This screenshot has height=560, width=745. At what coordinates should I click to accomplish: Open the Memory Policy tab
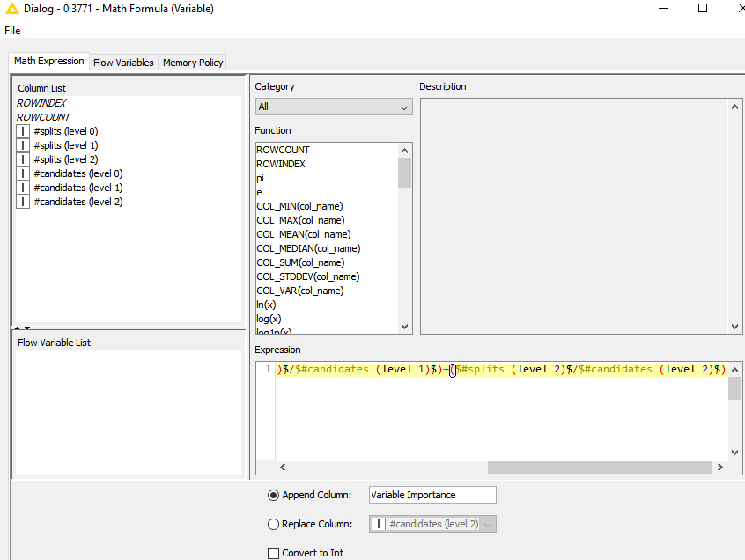pos(193,63)
